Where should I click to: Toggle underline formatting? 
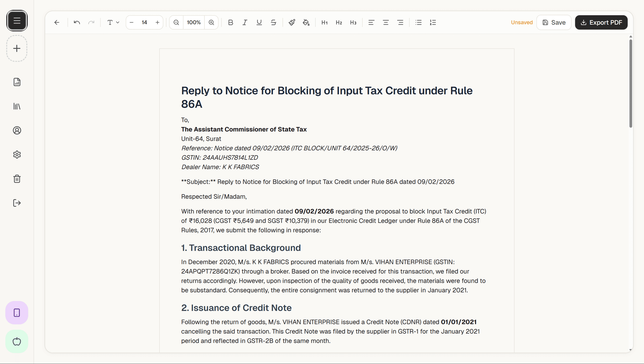[x=259, y=22]
